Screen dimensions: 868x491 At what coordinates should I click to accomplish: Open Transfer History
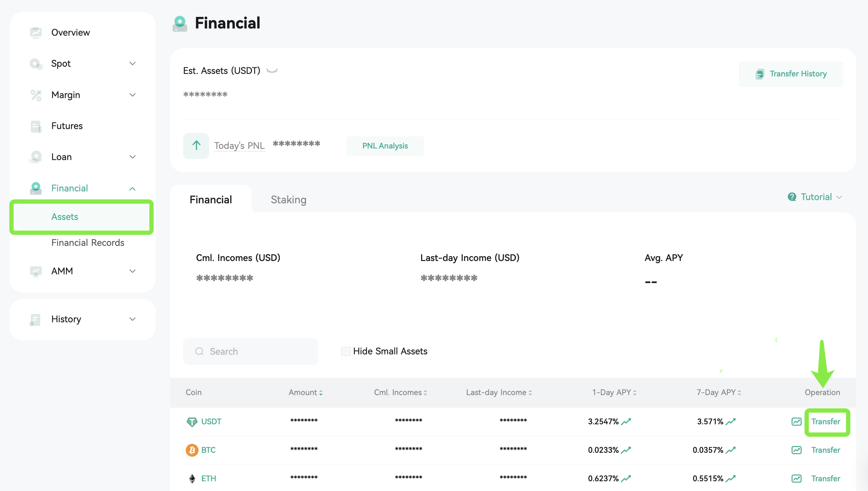point(791,74)
